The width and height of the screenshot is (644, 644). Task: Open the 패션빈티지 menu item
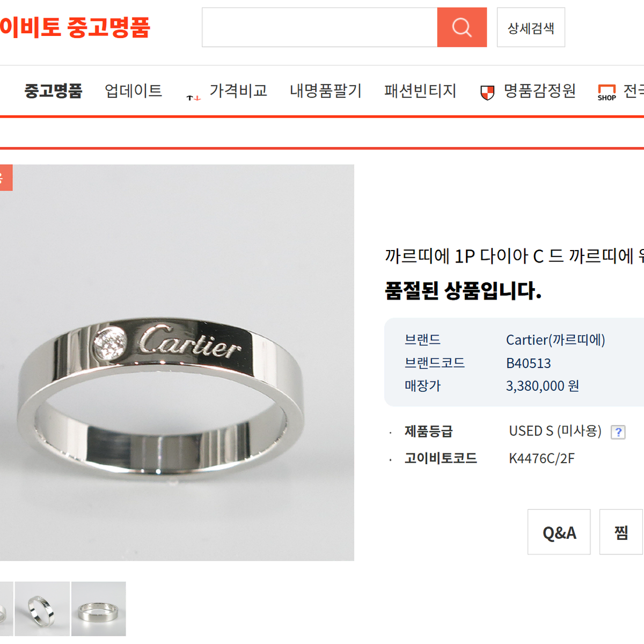[x=420, y=91]
